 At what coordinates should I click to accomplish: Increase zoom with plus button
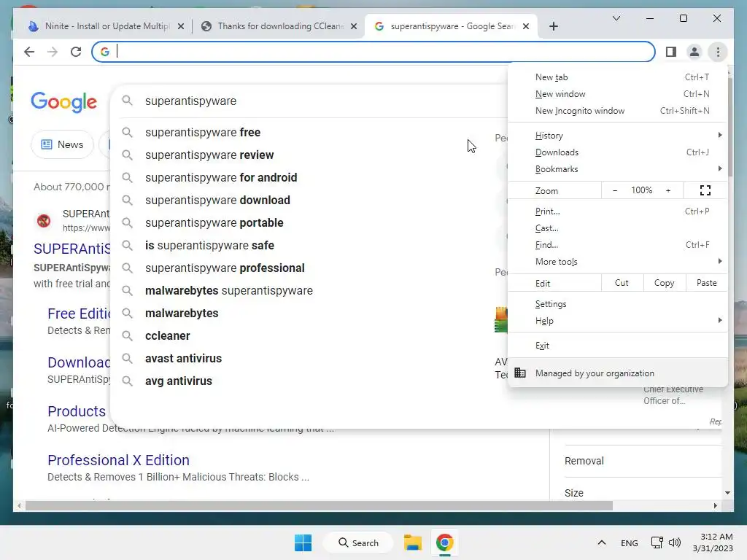[668, 190]
